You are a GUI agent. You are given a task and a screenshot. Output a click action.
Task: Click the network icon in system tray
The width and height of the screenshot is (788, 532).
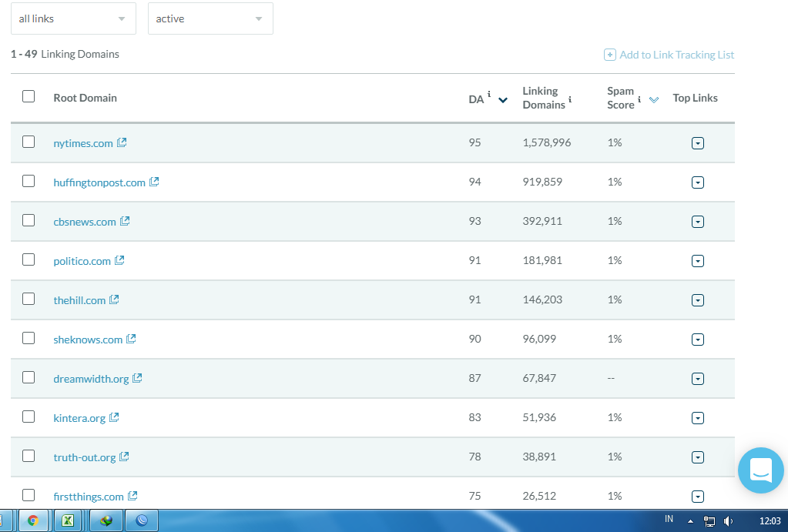tap(709, 521)
